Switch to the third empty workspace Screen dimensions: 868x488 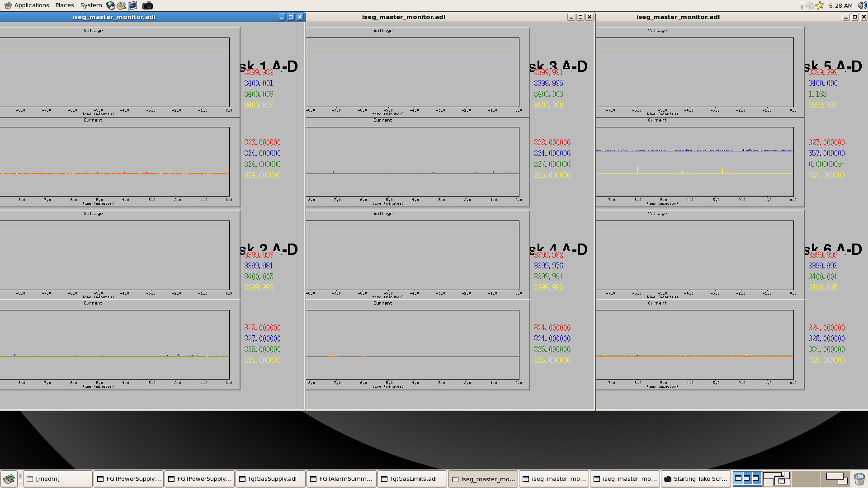(806, 479)
